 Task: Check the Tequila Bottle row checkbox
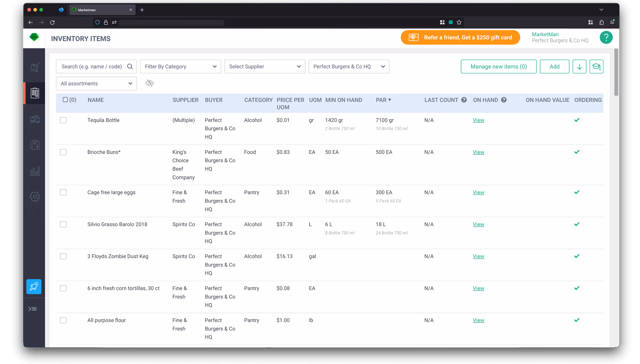coord(63,120)
